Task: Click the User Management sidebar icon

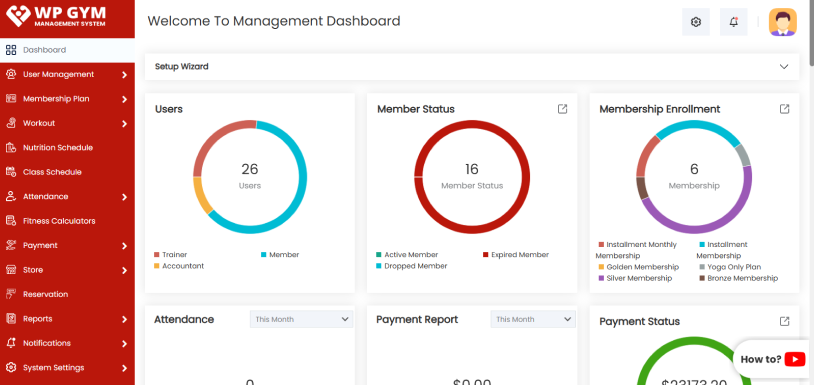Action: pos(11,75)
